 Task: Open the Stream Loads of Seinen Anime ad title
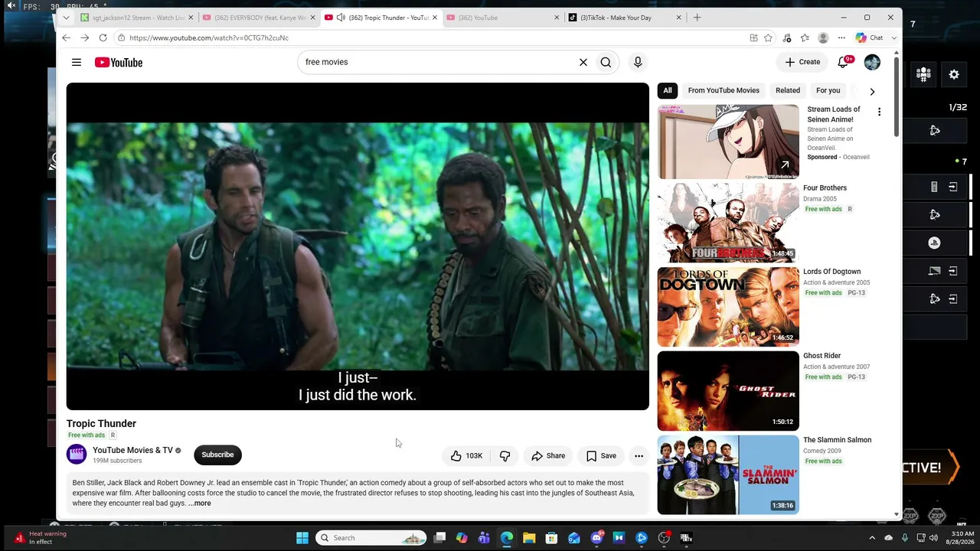pyautogui.click(x=834, y=114)
